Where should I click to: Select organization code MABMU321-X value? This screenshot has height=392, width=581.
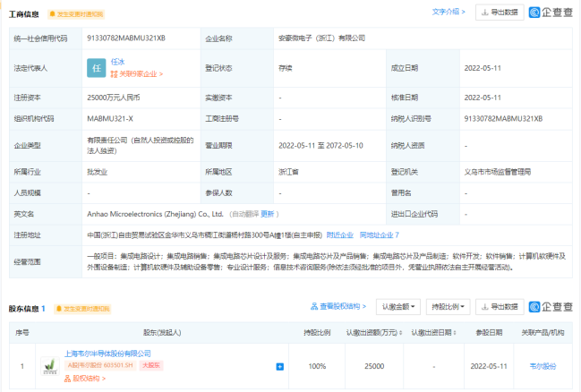110,118
